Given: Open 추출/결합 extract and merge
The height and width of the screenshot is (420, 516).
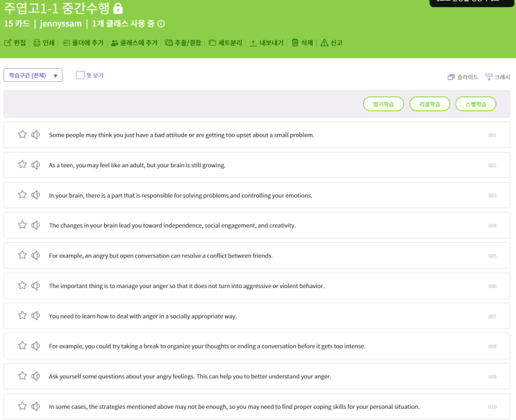Looking at the screenshot, I should coord(183,43).
